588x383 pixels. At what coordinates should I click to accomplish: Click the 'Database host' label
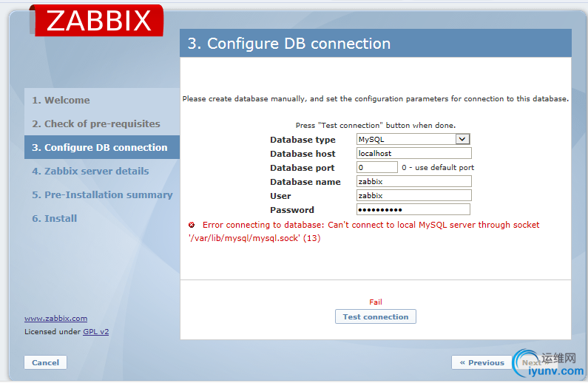click(303, 154)
